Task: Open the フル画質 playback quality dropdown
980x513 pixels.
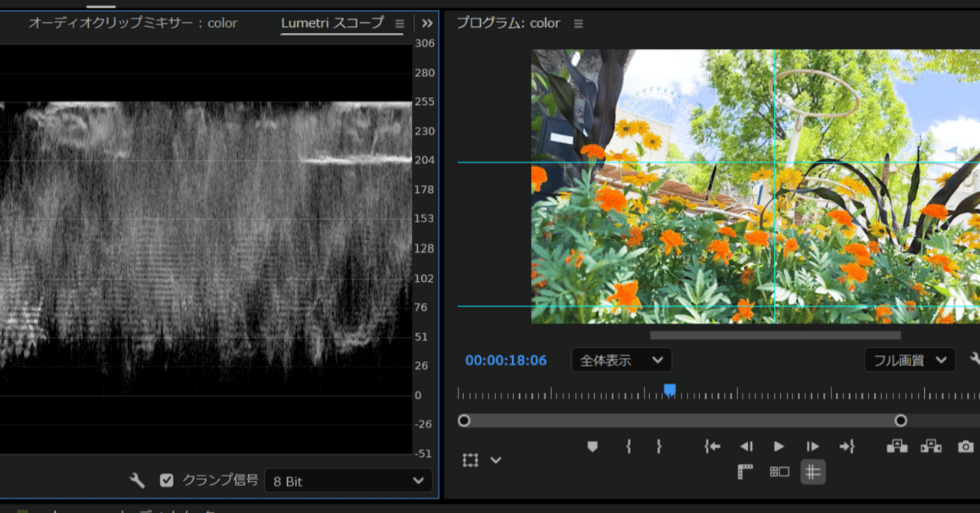Action: [x=910, y=360]
